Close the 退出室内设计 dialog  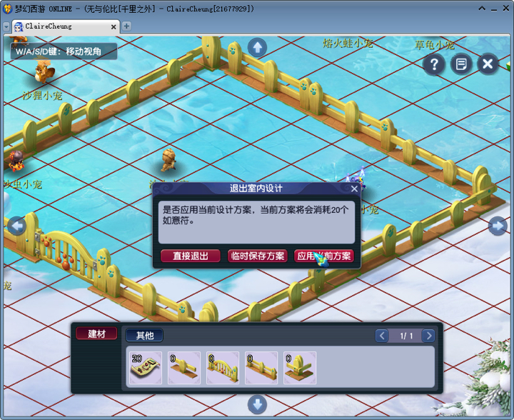pos(354,189)
